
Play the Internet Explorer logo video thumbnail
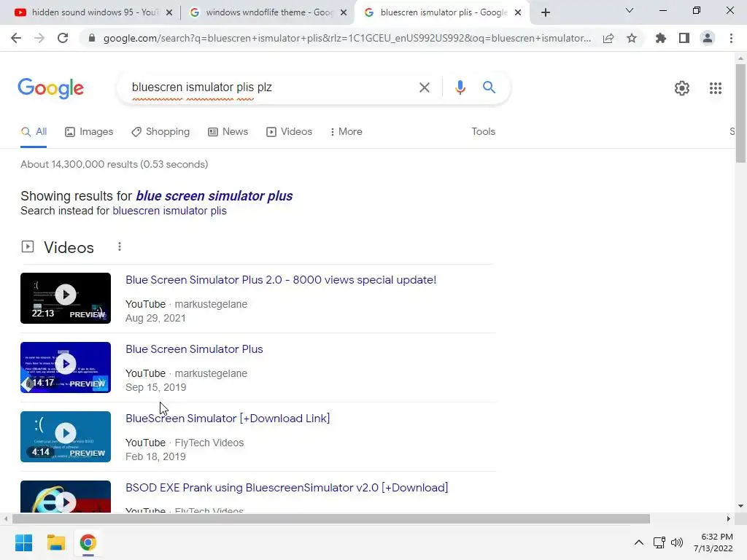(65, 497)
